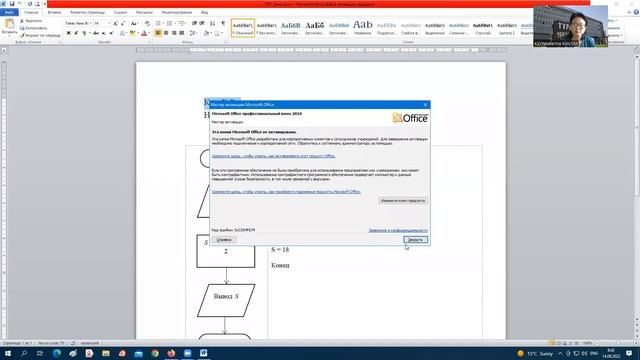The height and width of the screenshot is (360, 640).
Task: Switch to Word taskbar icon
Action: (x=204, y=353)
